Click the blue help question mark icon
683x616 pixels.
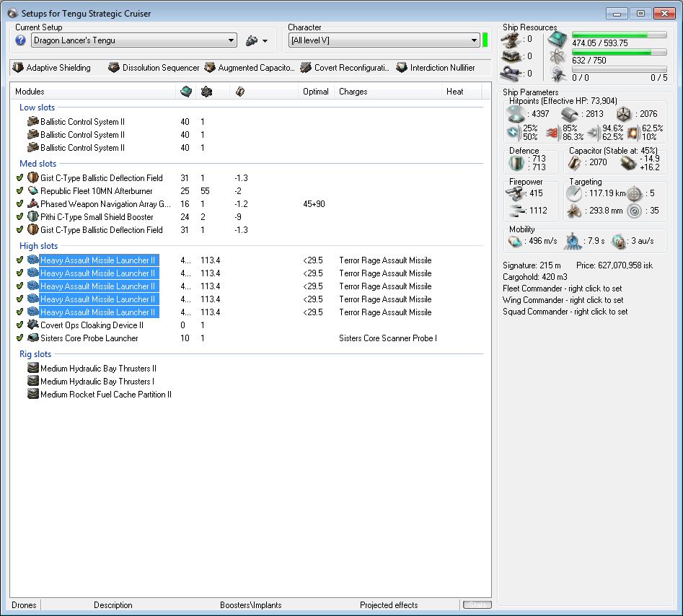[x=20, y=40]
